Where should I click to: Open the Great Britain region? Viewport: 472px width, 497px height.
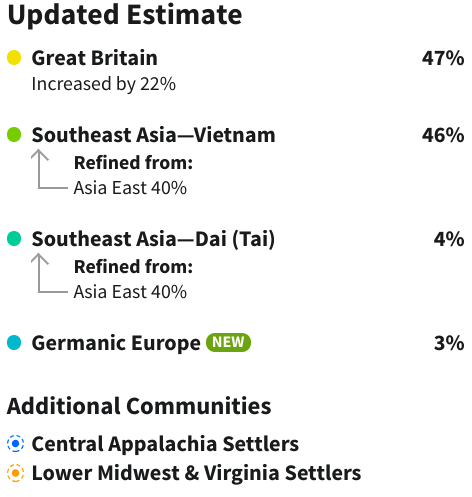[95, 58]
